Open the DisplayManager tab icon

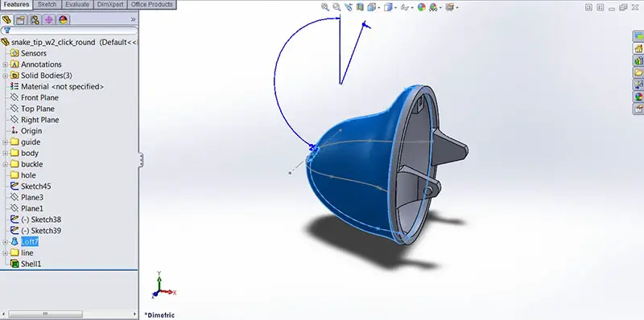(x=63, y=19)
